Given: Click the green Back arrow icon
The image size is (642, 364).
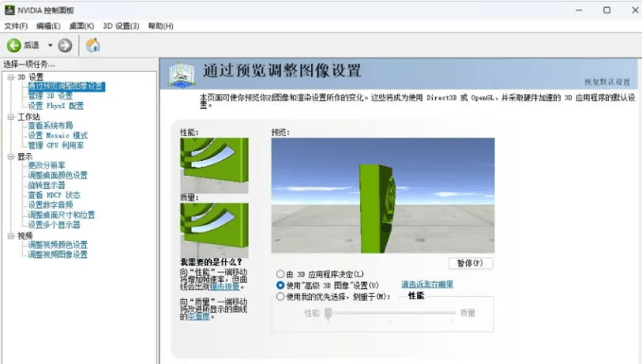Looking at the screenshot, I should click(x=13, y=45).
